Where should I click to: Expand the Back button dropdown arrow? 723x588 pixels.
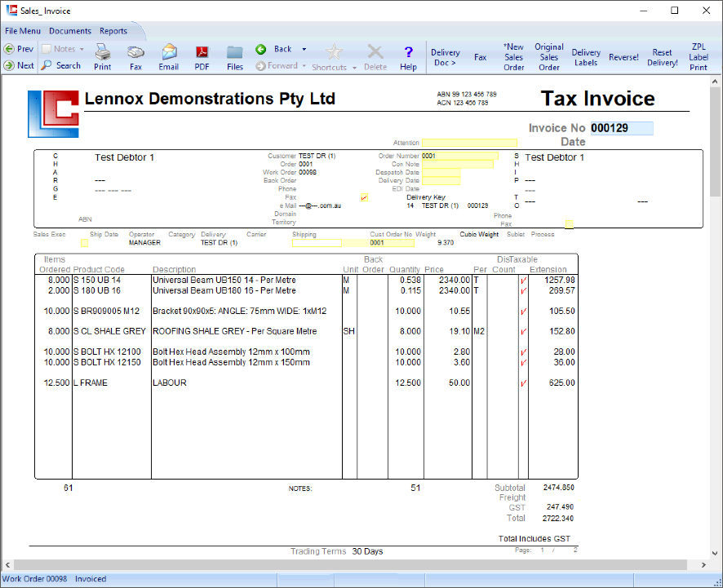[304, 49]
